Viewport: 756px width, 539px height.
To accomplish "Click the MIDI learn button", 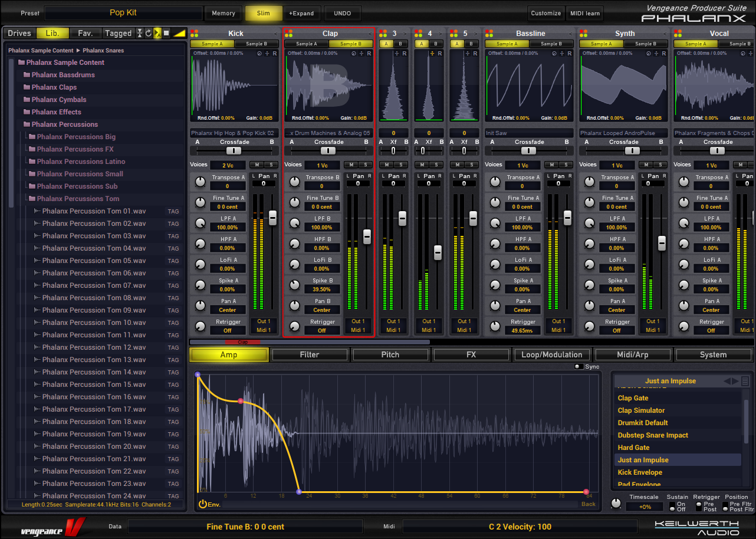I will pyautogui.click(x=585, y=13).
